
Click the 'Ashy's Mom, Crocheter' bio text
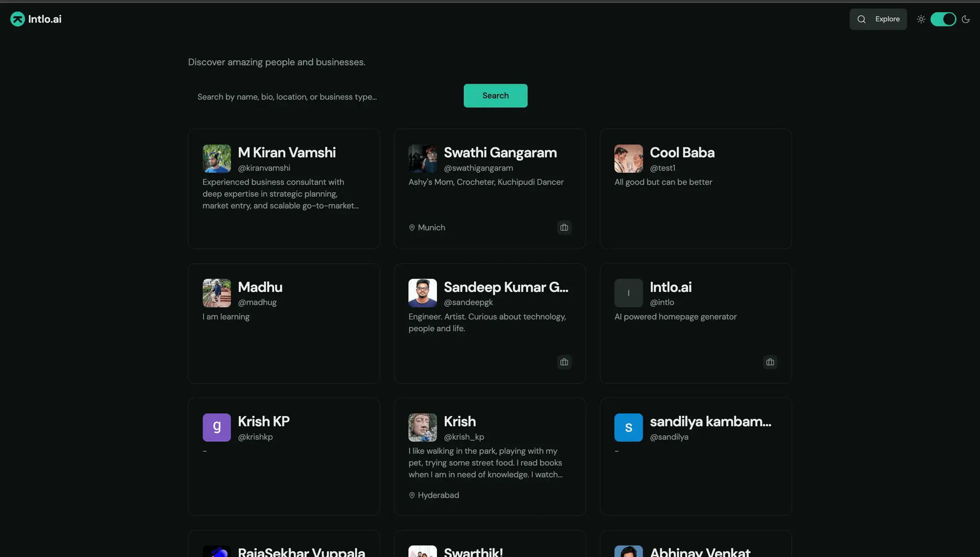coord(486,182)
